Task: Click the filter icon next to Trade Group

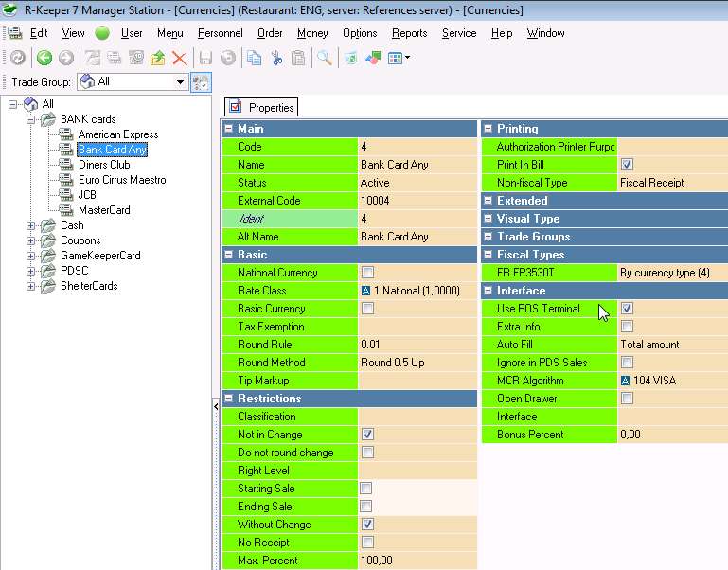Action: tap(201, 82)
